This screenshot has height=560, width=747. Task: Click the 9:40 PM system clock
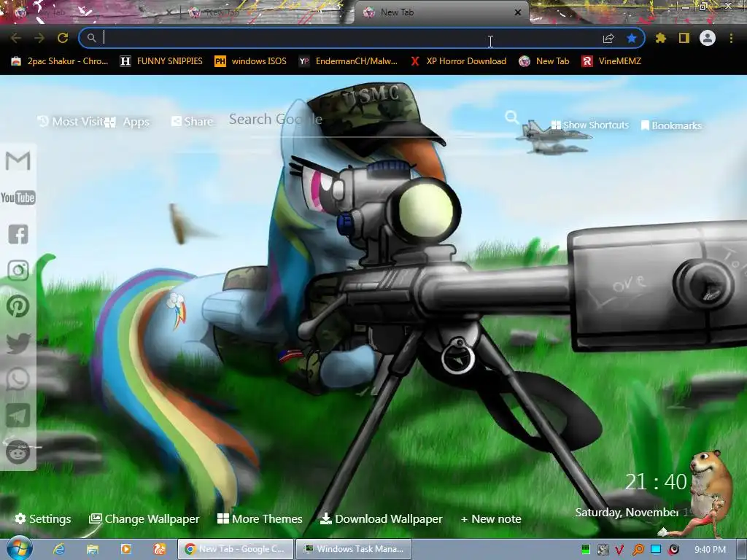710,550
